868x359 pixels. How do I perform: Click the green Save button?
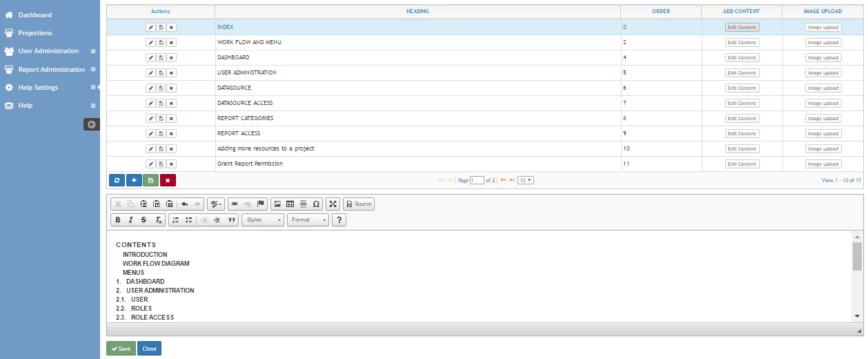click(121, 349)
